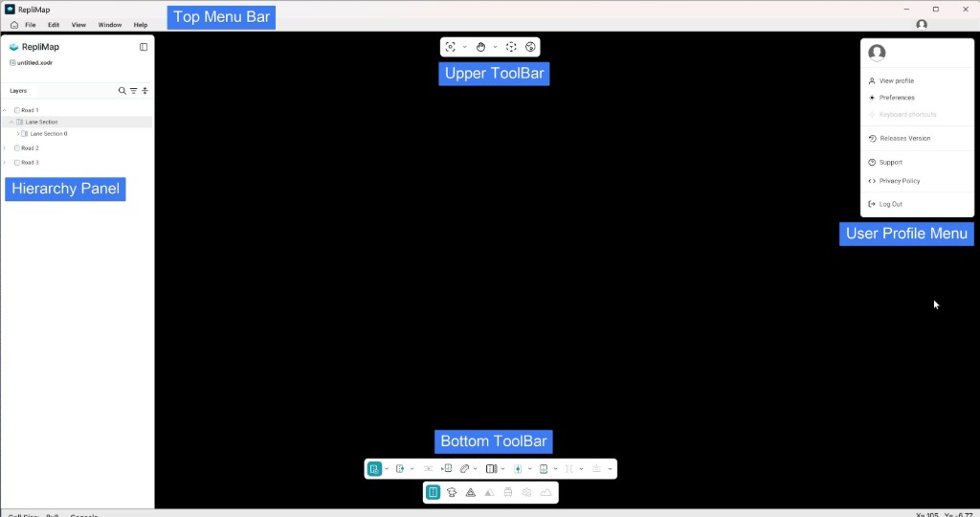980x517 pixels.
Task: Select the highlighted Lane Section row
Action: (x=77, y=122)
